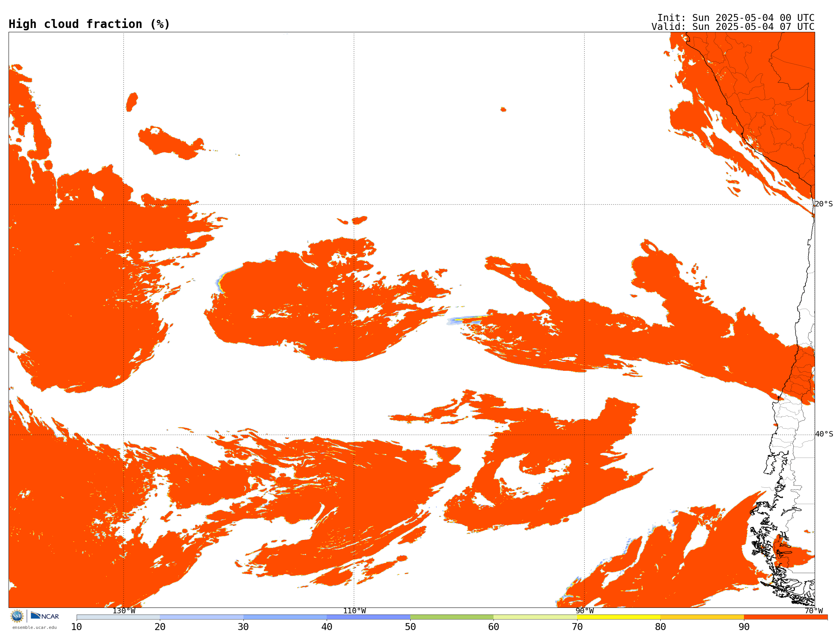Click colorbar tick label 10
Image resolution: width=840 pixels, height=632 pixels.
[77, 627]
